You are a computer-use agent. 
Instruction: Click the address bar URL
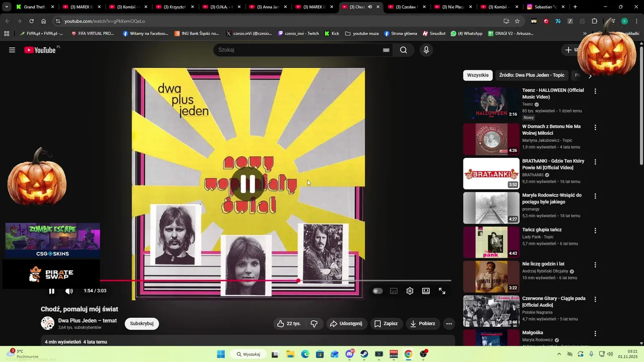click(105, 21)
